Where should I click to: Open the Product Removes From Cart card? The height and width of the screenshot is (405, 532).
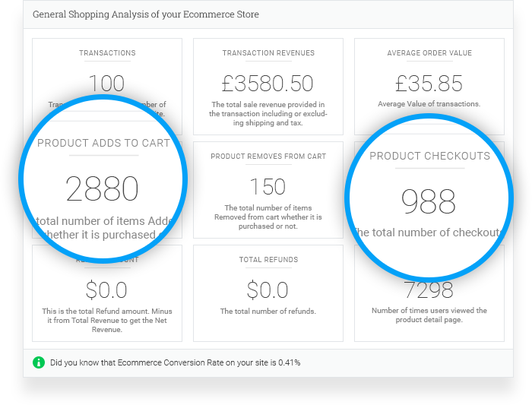point(268,190)
